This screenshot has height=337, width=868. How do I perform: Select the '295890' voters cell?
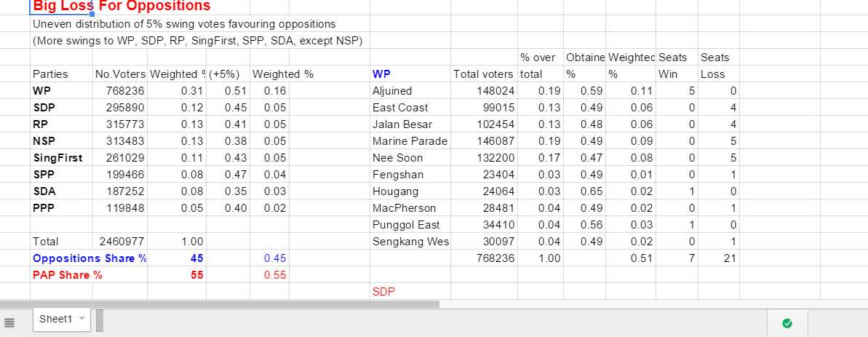click(x=120, y=107)
